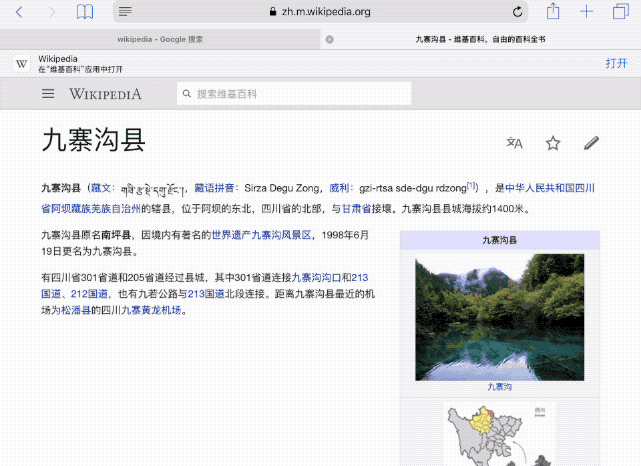Screen dimensions: 641x466
Task: Open the 212国道 link
Action: 90,294
